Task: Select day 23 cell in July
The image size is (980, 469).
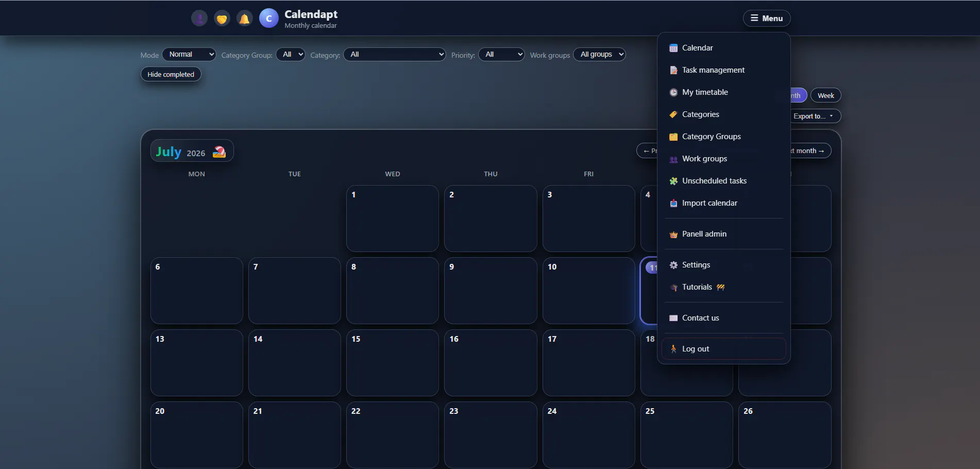Action: coord(491,435)
